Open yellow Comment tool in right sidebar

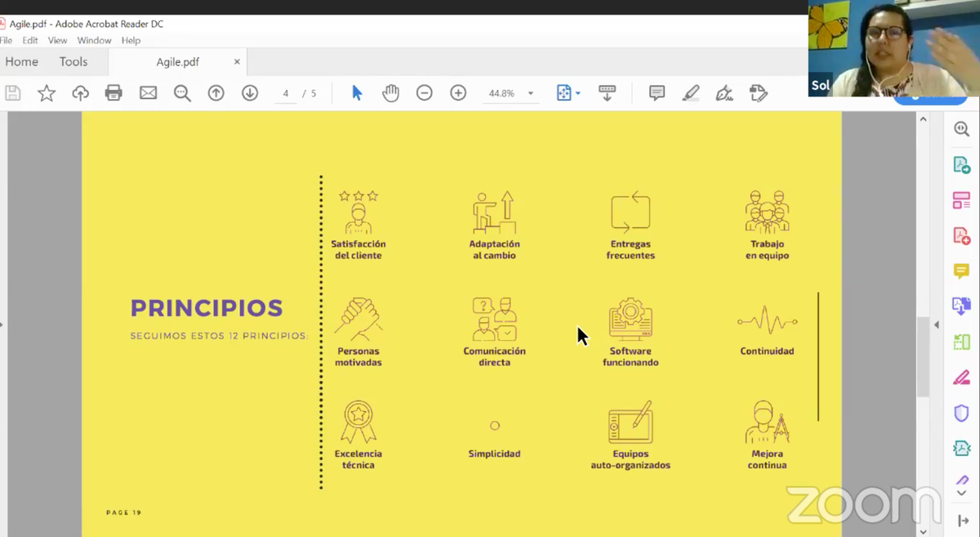point(962,271)
